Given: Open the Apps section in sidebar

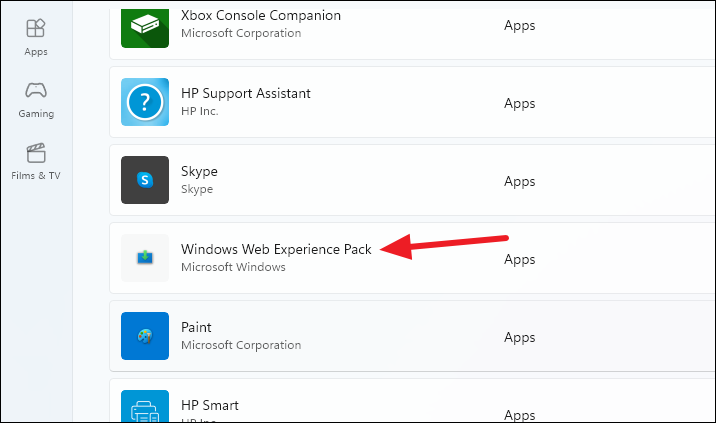Looking at the screenshot, I should click(36, 37).
